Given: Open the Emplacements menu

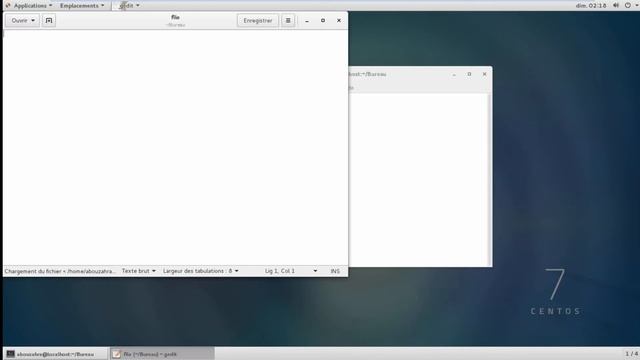Looking at the screenshot, I should (x=82, y=6).
